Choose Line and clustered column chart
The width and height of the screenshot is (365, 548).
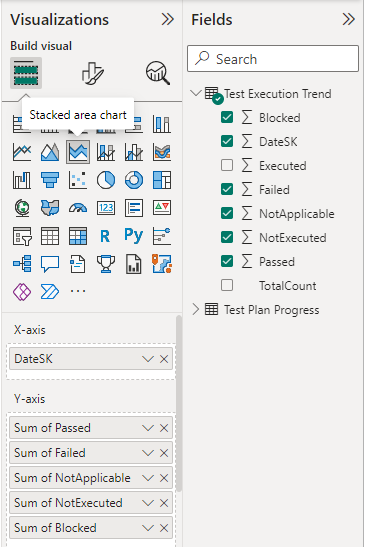coord(134,152)
